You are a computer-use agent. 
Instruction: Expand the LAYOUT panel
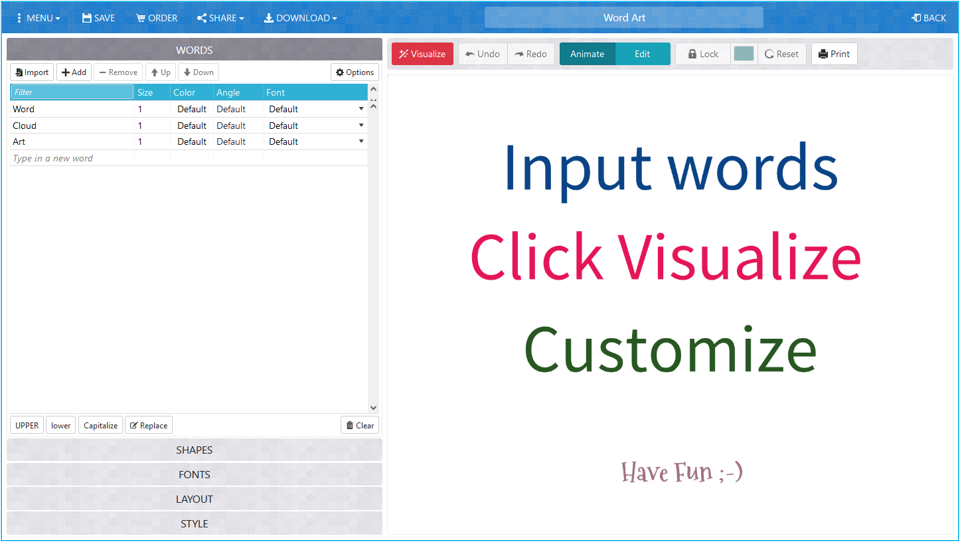coord(194,499)
